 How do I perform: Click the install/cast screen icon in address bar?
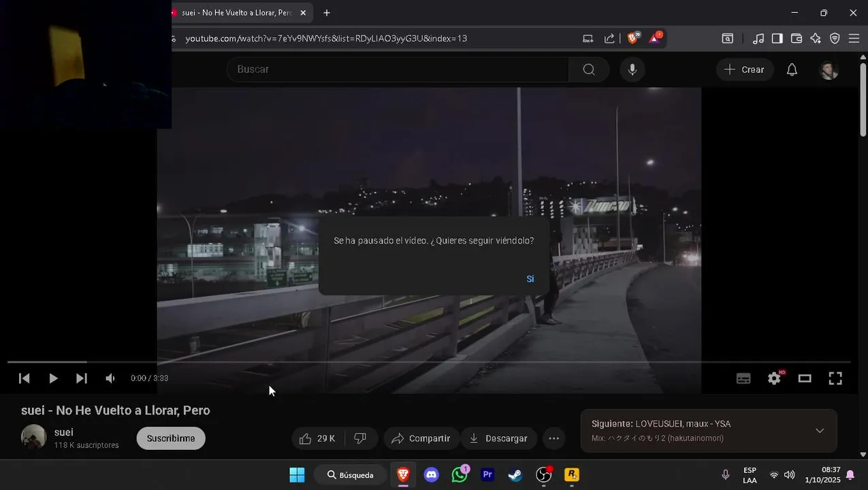[x=588, y=38]
